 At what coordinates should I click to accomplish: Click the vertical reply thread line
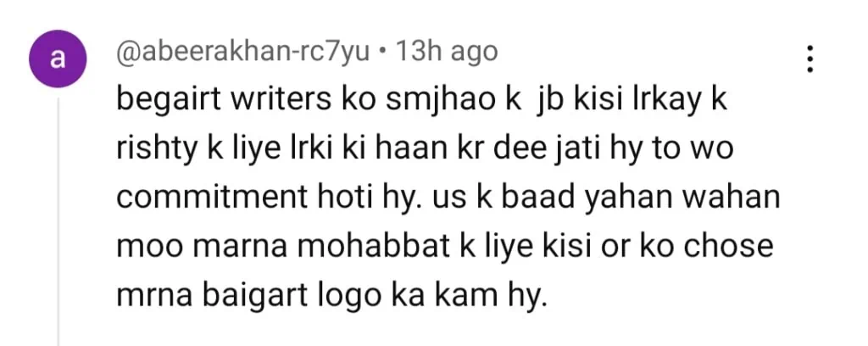click(x=58, y=221)
